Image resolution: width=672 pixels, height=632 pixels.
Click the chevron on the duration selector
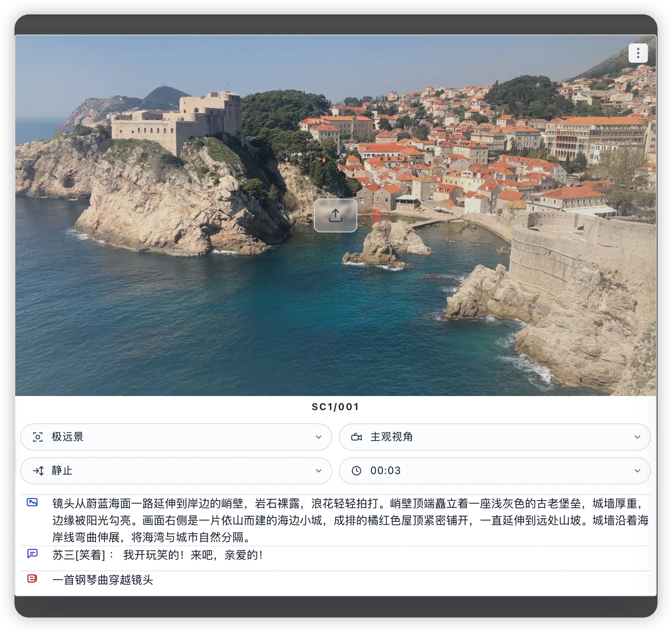[x=637, y=470]
